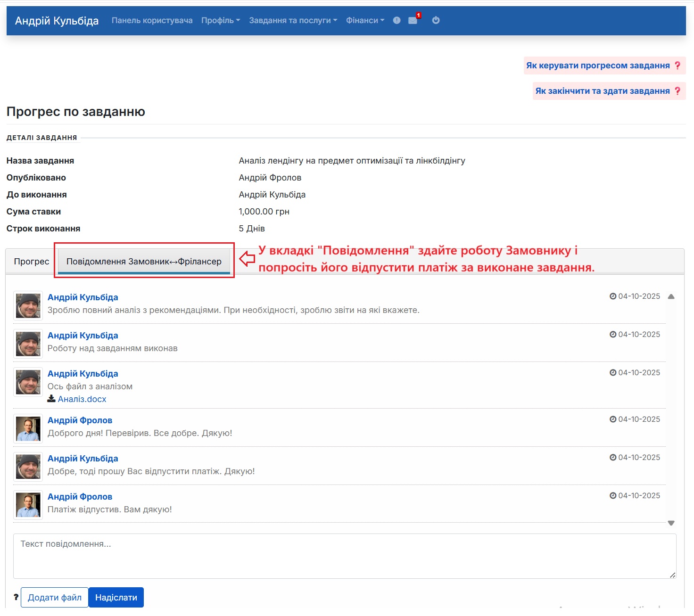Click the download icon beside Аналіз.docx

point(51,399)
